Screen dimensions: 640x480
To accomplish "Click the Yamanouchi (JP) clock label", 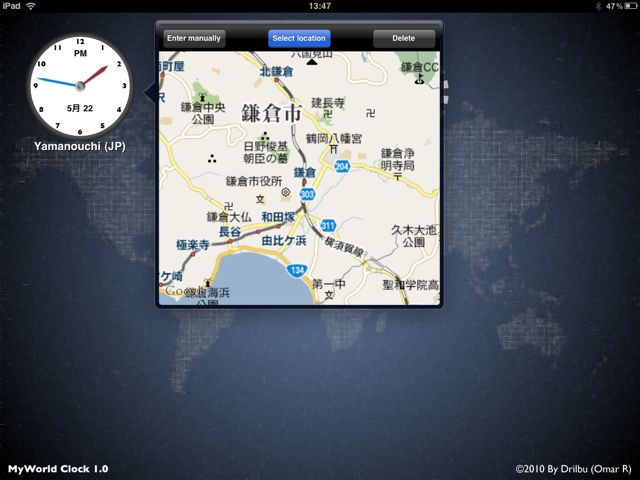I will coord(80,146).
